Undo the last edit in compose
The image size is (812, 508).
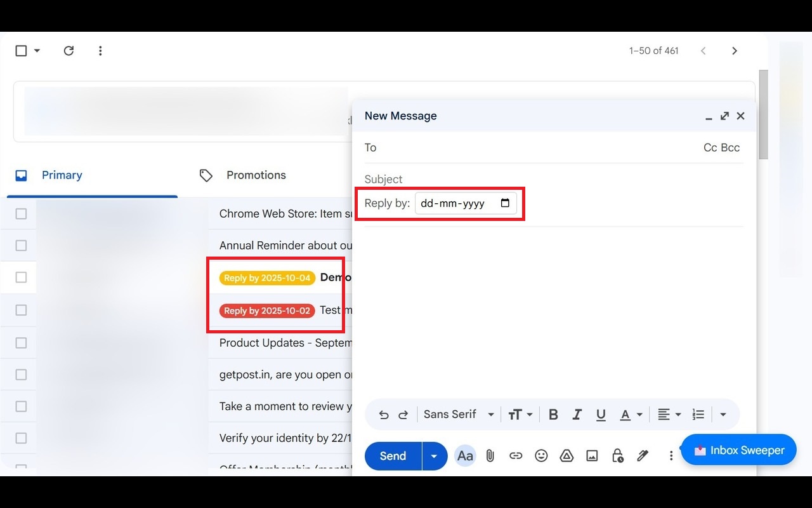[384, 414]
